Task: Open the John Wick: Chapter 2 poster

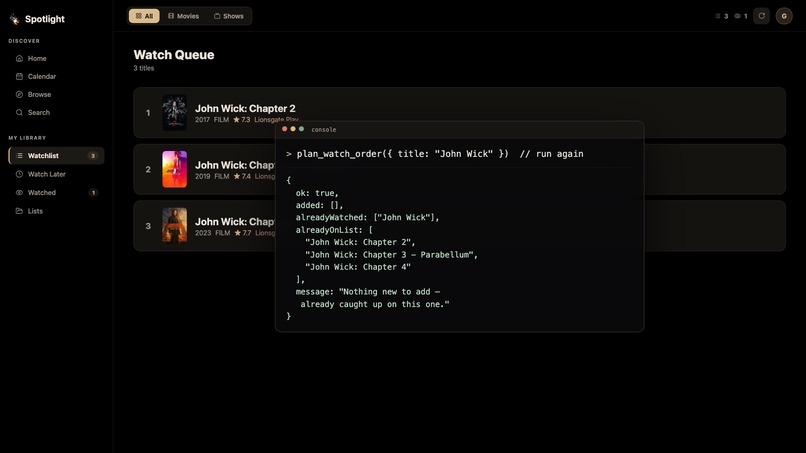Action: point(175,113)
